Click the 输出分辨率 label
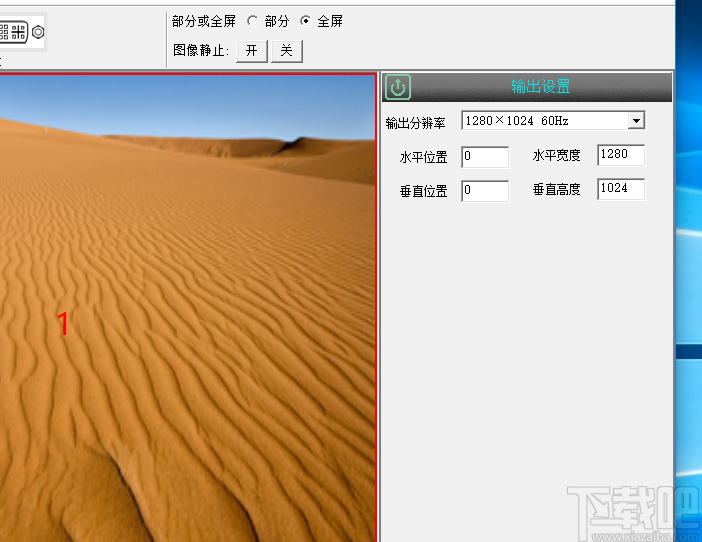Screen dimensions: 702x542 pos(415,123)
